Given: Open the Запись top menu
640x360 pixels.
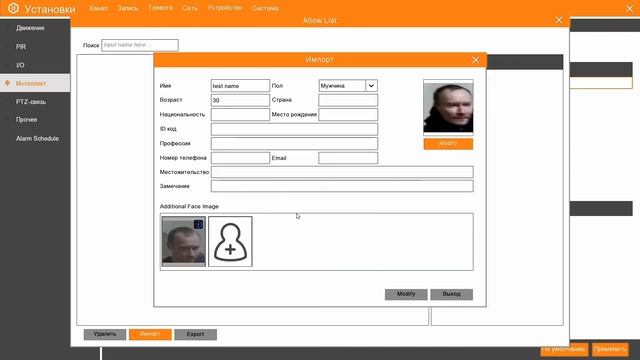Looking at the screenshot, I should [x=128, y=8].
